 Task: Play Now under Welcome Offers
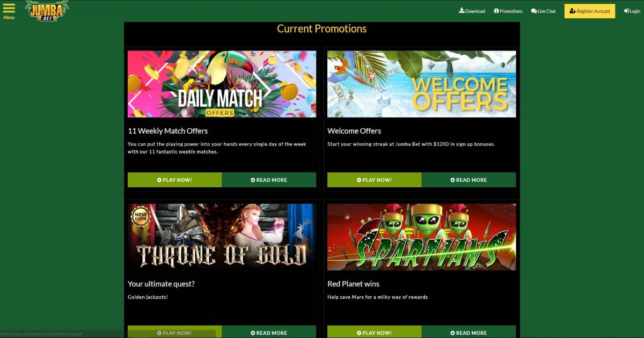coord(375,180)
